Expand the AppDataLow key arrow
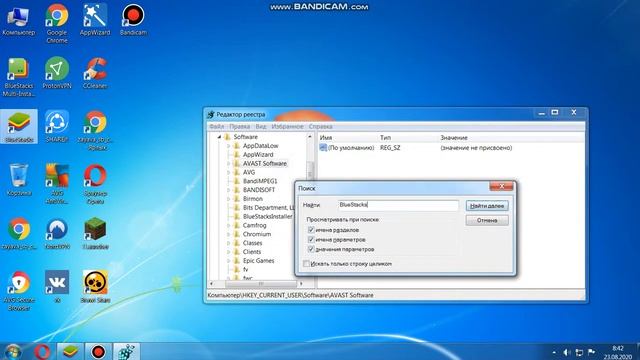Viewport: 640px width, 360px height. point(229,146)
